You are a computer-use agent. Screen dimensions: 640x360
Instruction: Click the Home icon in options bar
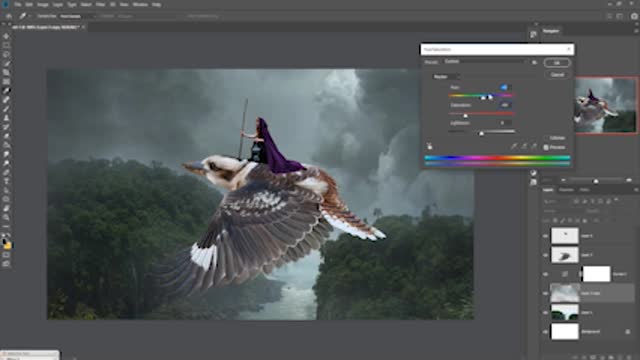tap(9, 16)
